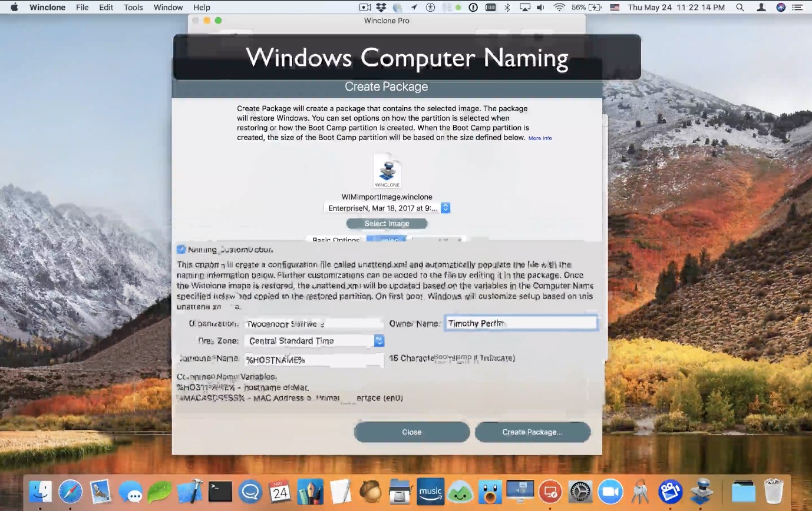Open the Help menu
Screen dimensions: 812x511
[202, 7]
